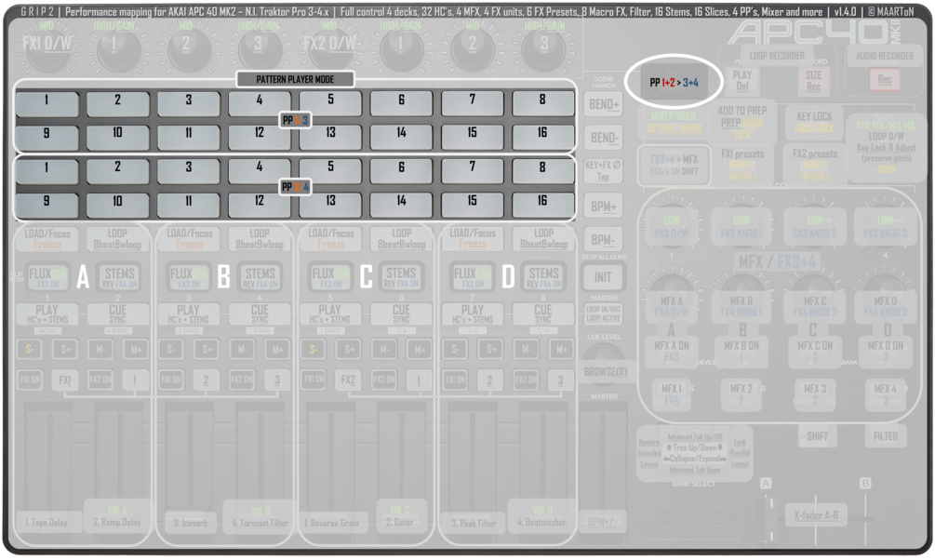Viewport: 935px width, 560px height.
Task: Click the BPM+/- label
Action: click(x=602, y=522)
